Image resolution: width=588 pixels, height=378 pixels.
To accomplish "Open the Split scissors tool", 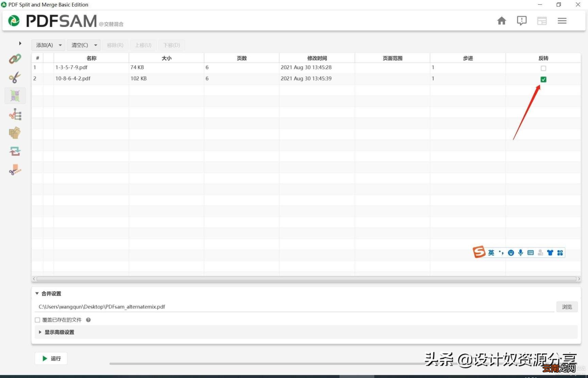I will click(x=15, y=77).
